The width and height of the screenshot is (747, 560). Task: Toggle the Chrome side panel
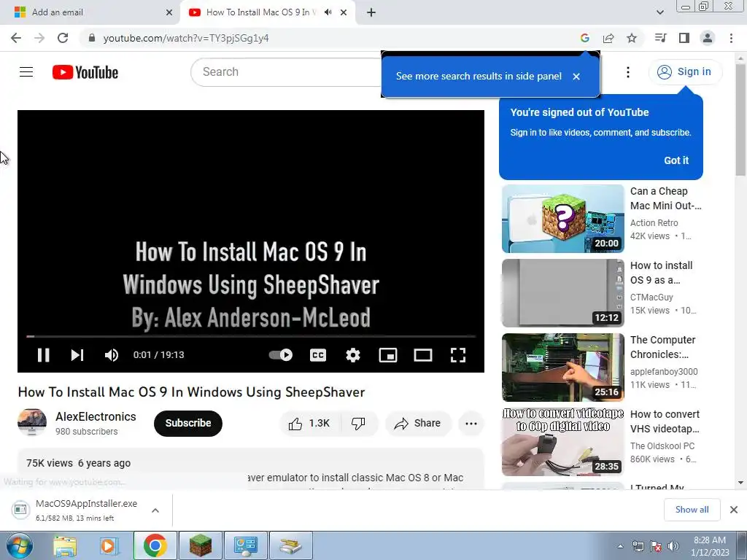[684, 38]
